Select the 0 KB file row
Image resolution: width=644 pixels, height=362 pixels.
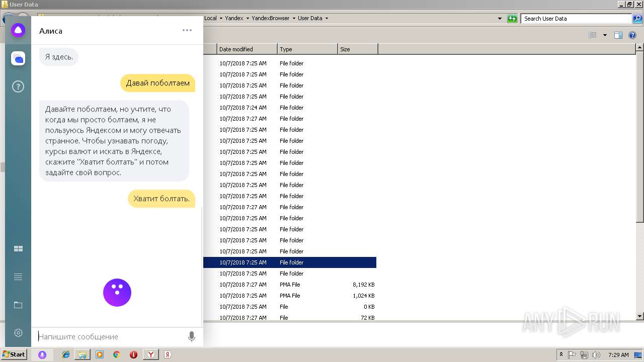point(290,307)
